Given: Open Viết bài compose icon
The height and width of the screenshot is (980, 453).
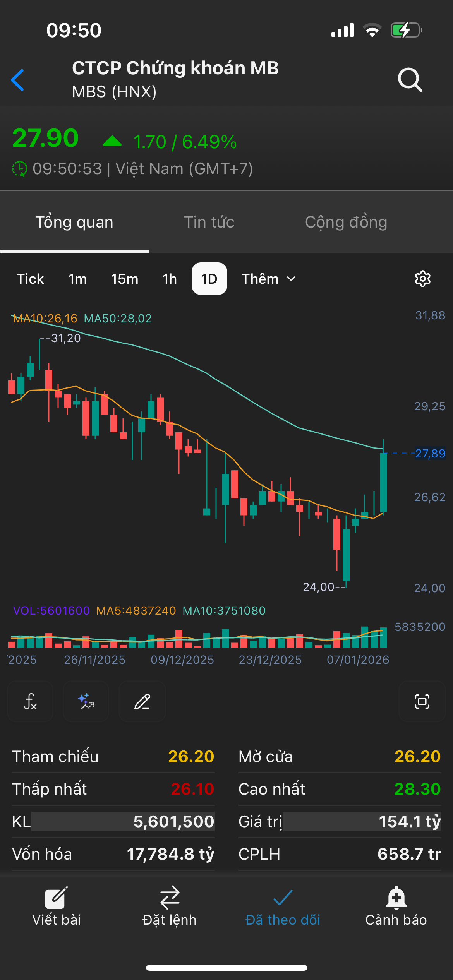Looking at the screenshot, I should click(x=56, y=898).
